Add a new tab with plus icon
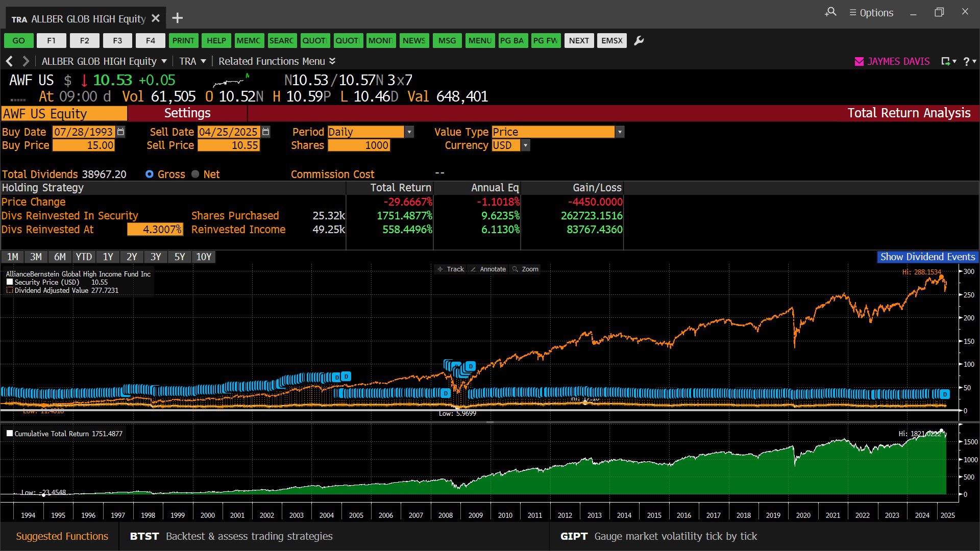Image resolution: width=980 pixels, height=551 pixels. 177,18
